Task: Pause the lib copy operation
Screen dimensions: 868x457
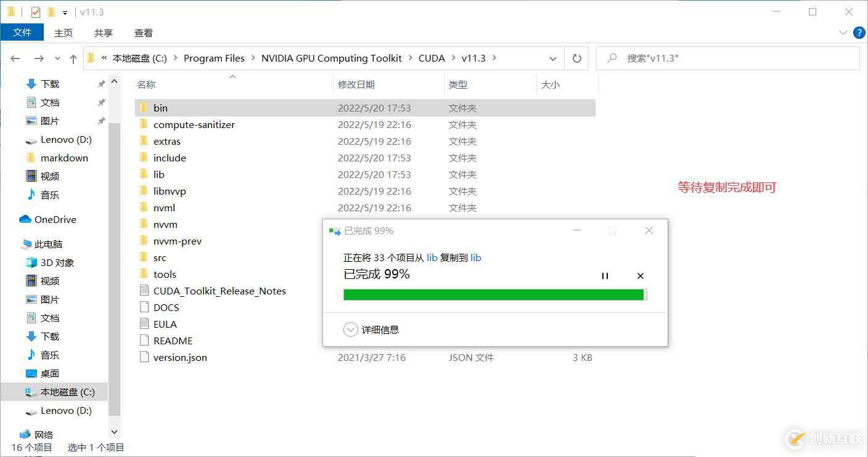Action: click(605, 276)
